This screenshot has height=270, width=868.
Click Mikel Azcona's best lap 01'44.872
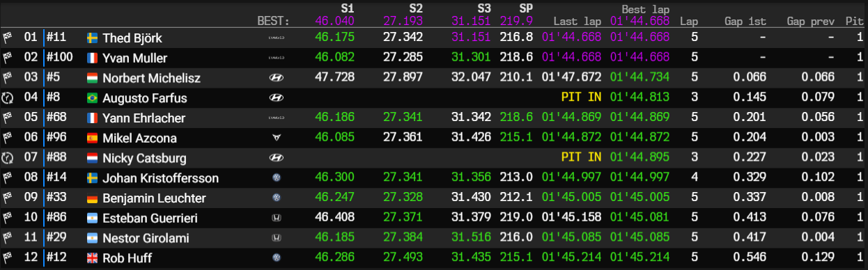coord(640,138)
